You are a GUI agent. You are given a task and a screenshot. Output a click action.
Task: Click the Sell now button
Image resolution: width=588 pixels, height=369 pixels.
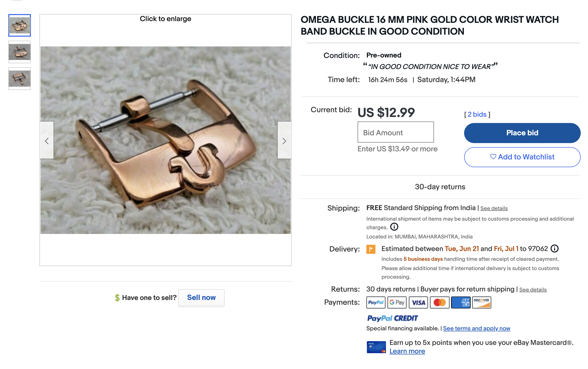click(x=201, y=297)
